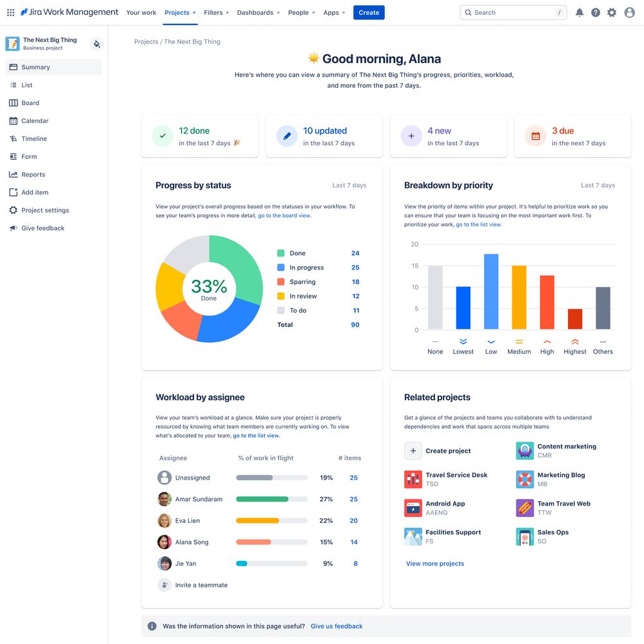Click the green Done legend swatch
The image size is (644, 644).
(x=280, y=253)
